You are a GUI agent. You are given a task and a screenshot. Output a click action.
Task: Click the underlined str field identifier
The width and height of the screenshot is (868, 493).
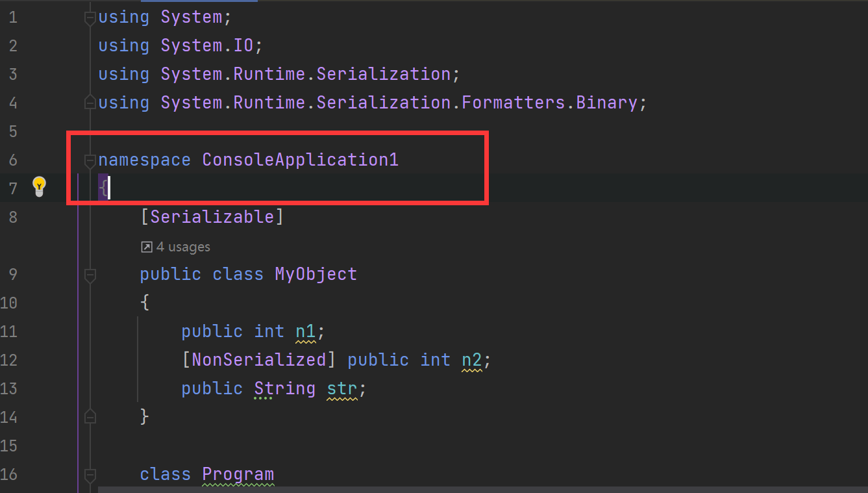click(342, 389)
